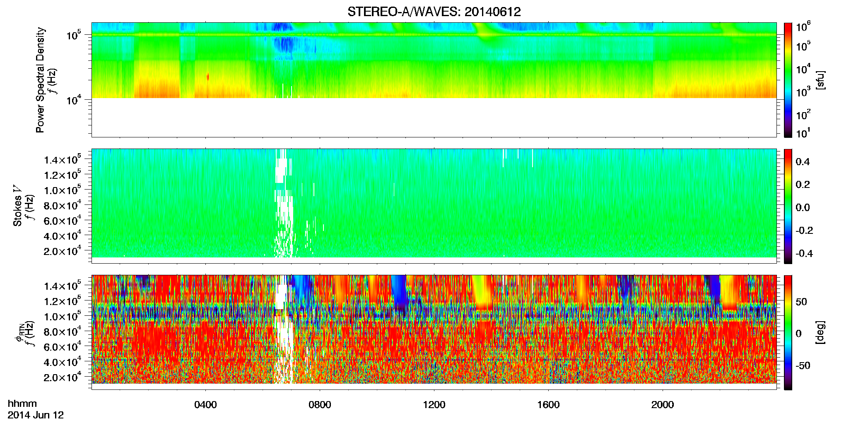
Task: Click the 6.0×10^4 tick on the φRTN axis
Action: coord(62,347)
